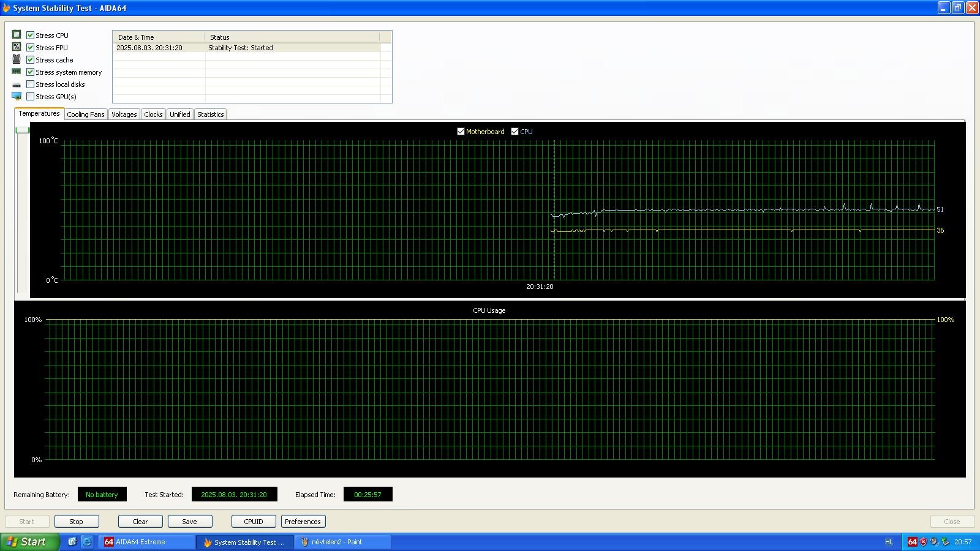
Task: Click the 20:31:20 time marker on the graph
Action: (540, 287)
